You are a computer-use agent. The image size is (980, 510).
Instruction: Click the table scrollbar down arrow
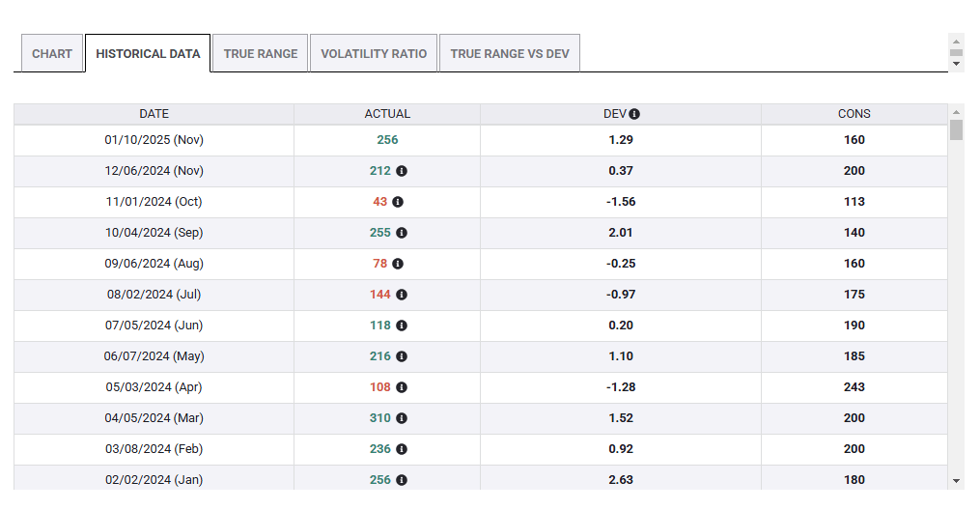click(x=956, y=480)
